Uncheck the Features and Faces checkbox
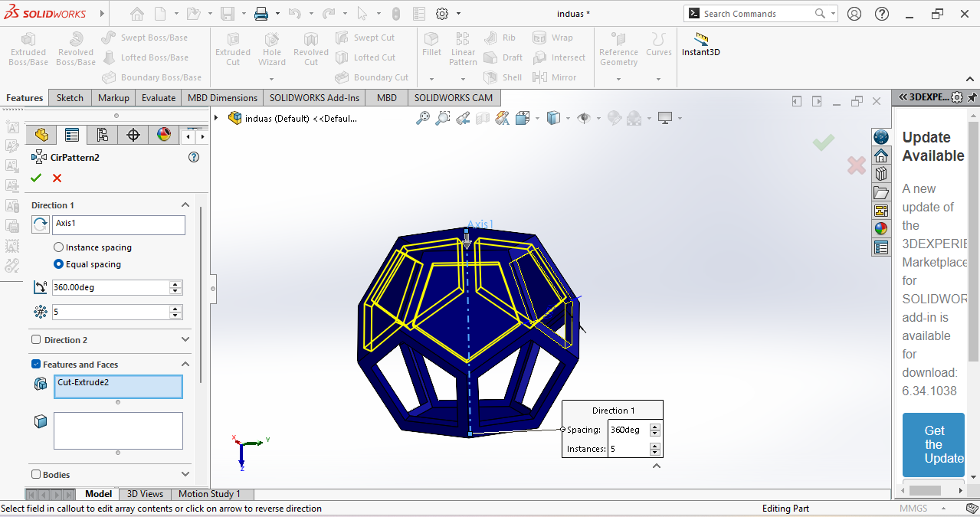 [x=36, y=365]
